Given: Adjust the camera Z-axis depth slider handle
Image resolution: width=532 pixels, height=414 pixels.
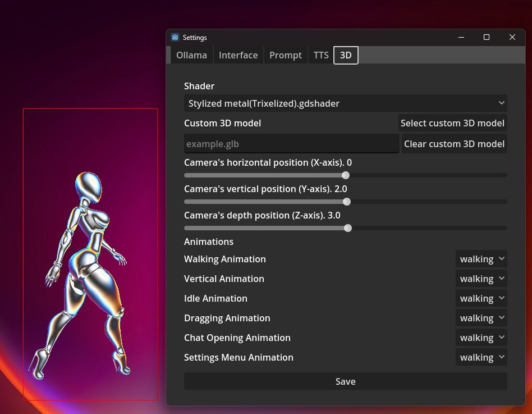Looking at the screenshot, I should [x=348, y=228].
